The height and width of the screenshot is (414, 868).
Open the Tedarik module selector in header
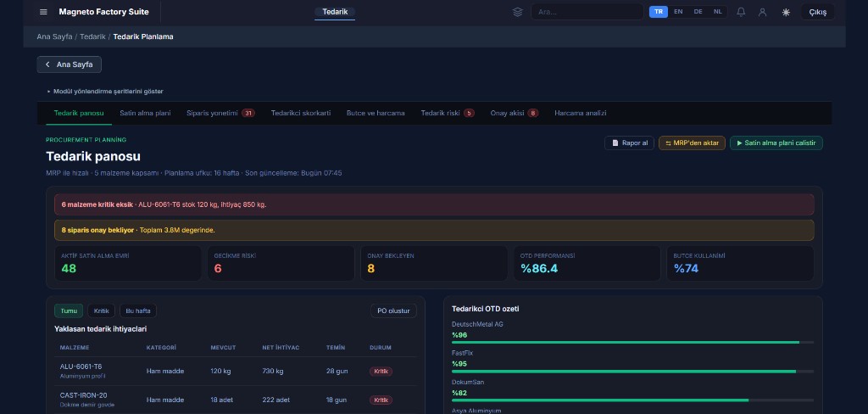coord(335,12)
